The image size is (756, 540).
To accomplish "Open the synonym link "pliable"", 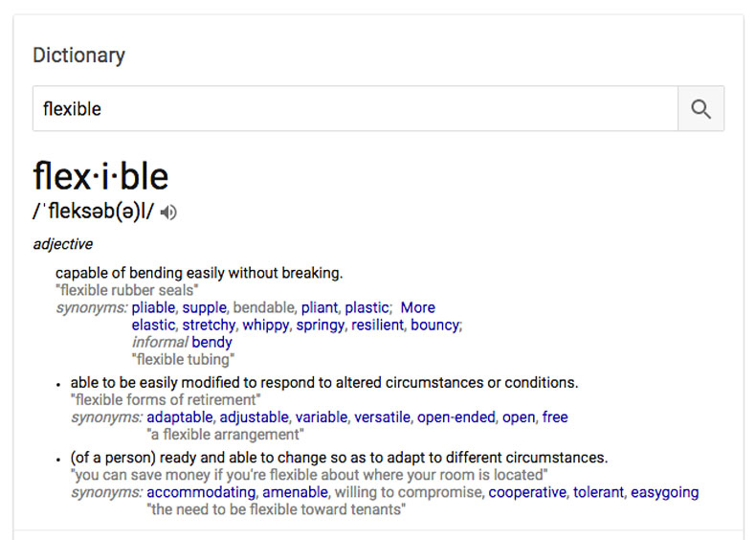I will click(153, 307).
